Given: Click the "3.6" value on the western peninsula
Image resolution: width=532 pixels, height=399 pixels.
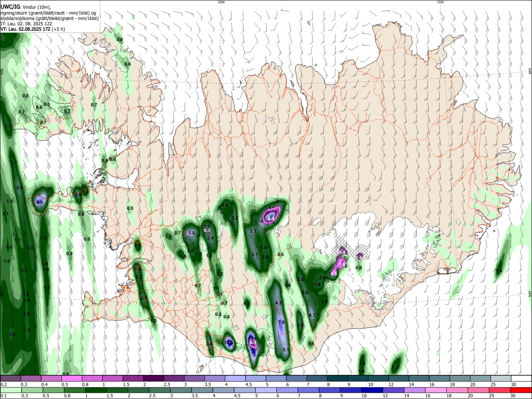Looking at the screenshot, I should pos(78,195).
